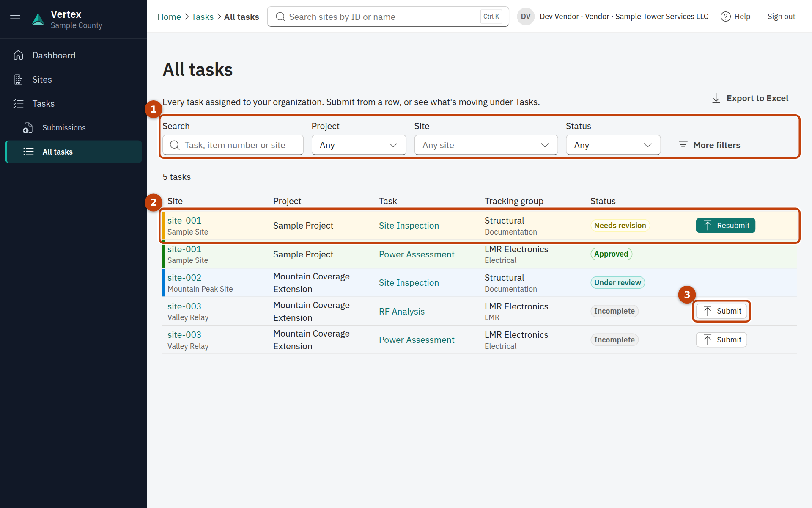This screenshot has width=812, height=508.
Task: Click the upload arrow on Resubmit
Action: tap(708, 226)
